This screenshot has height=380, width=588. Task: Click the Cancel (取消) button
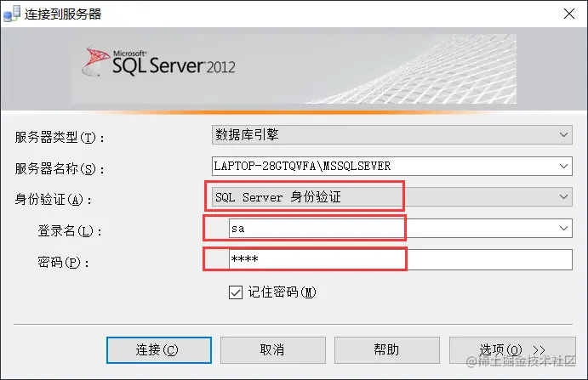click(272, 350)
